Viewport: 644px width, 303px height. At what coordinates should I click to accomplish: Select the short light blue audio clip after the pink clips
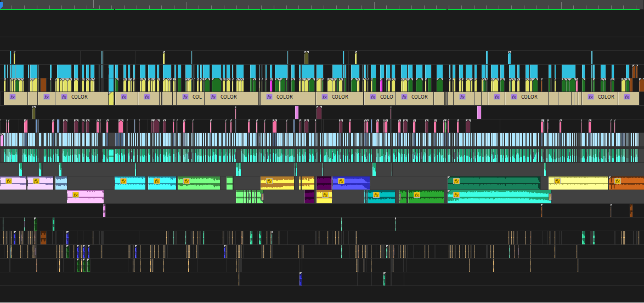(x=61, y=183)
